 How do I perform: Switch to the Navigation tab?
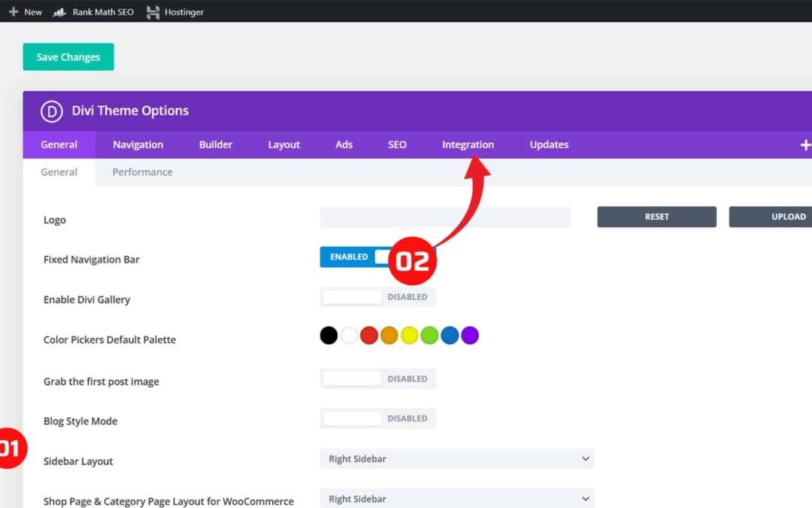pyautogui.click(x=138, y=144)
